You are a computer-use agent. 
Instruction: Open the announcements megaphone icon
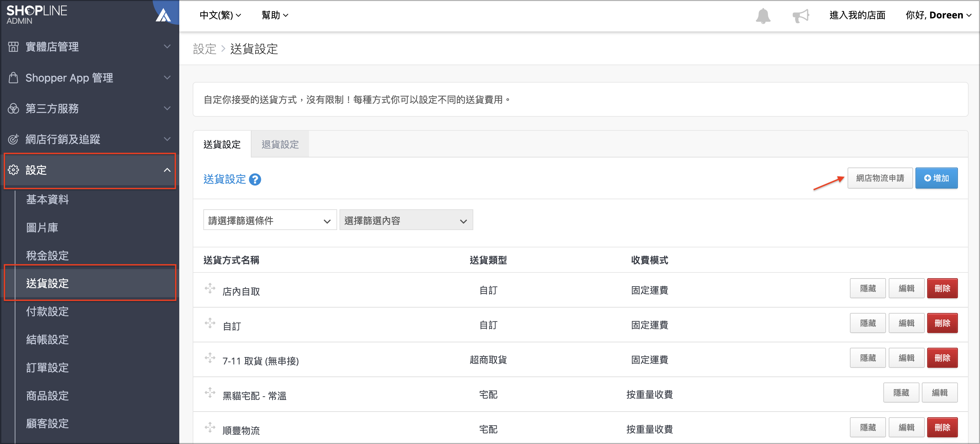tap(800, 16)
